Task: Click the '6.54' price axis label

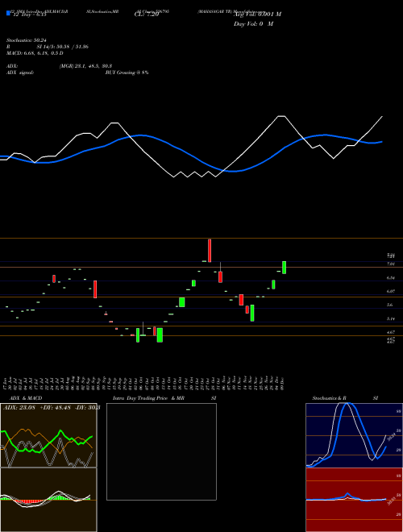Action: click(391, 278)
